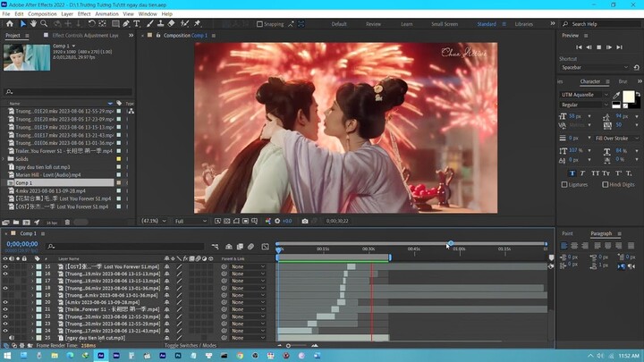644x362 pixels.
Task: Enable the Snapping checkbox
Action: [x=259, y=24]
